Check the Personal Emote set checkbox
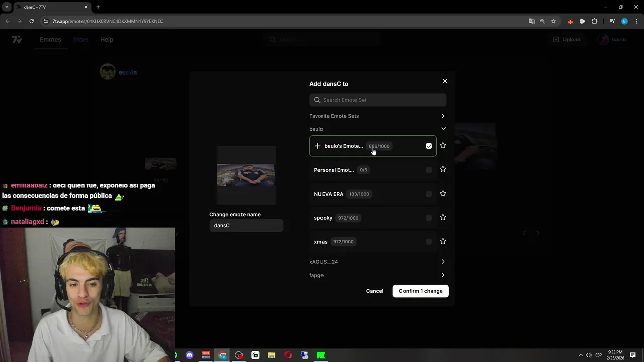The width and height of the screenshot is (644, 362). (429, 170)
